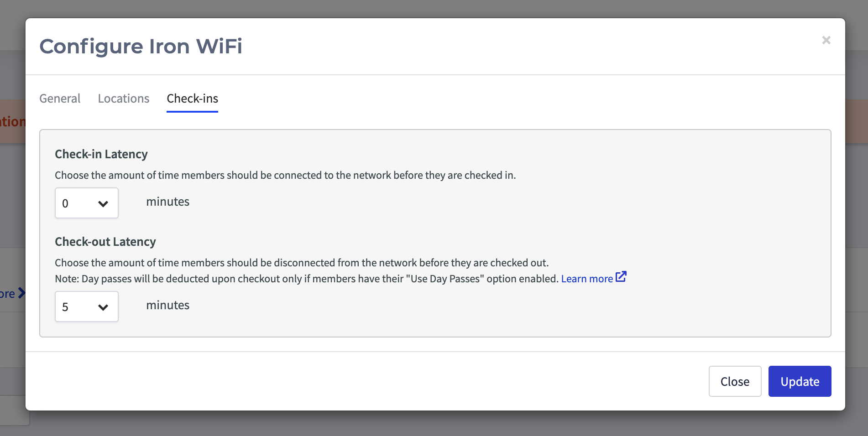The width and height of the screenshot is (868, 436).
Task: Click the minutes label beside Check-in Latency selector
Action: (x=167, y=202)
